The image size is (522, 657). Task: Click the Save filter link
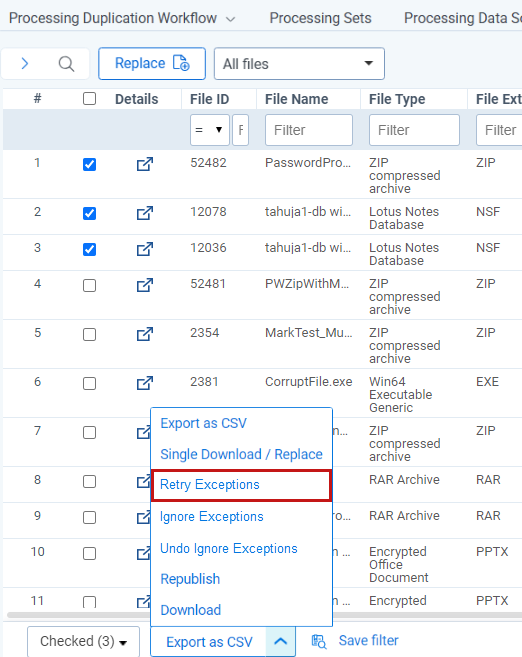[368, 641]
